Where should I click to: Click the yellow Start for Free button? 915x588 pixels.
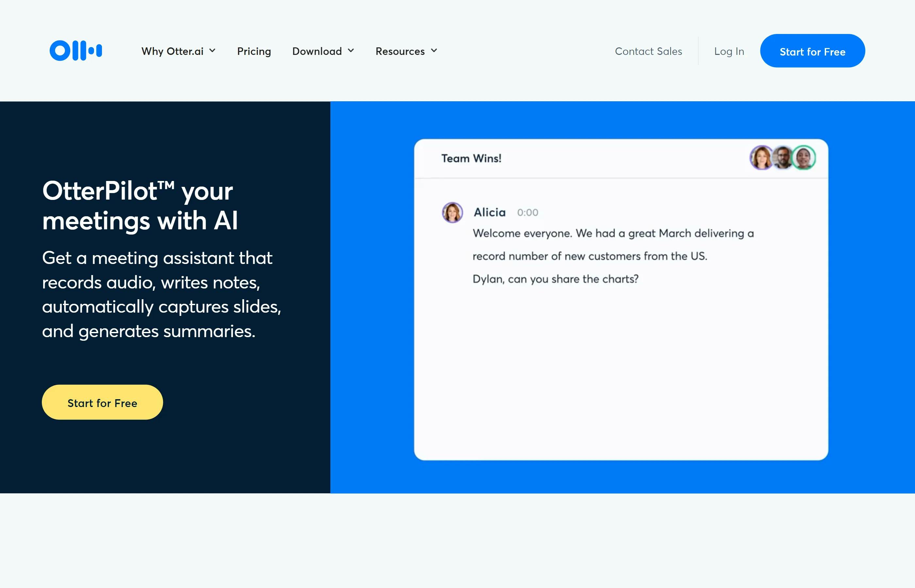click(102, 402)
